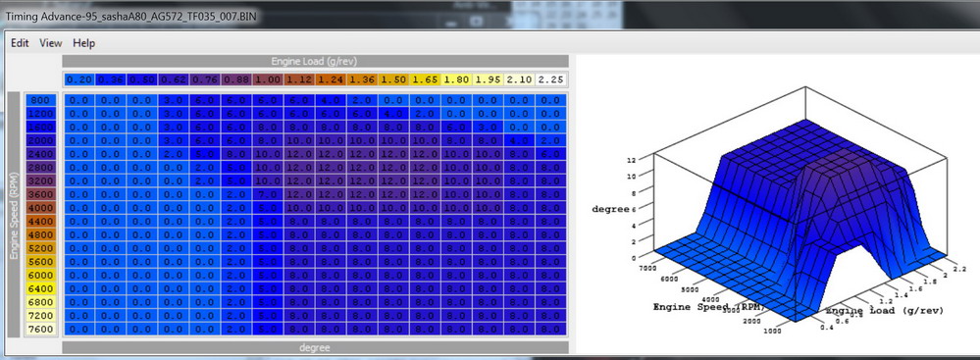Click the 4.0 cell at 800 RPM, 1.24 load
The width and height of the screenshot is (980, 360).
(x=332, y=101)
